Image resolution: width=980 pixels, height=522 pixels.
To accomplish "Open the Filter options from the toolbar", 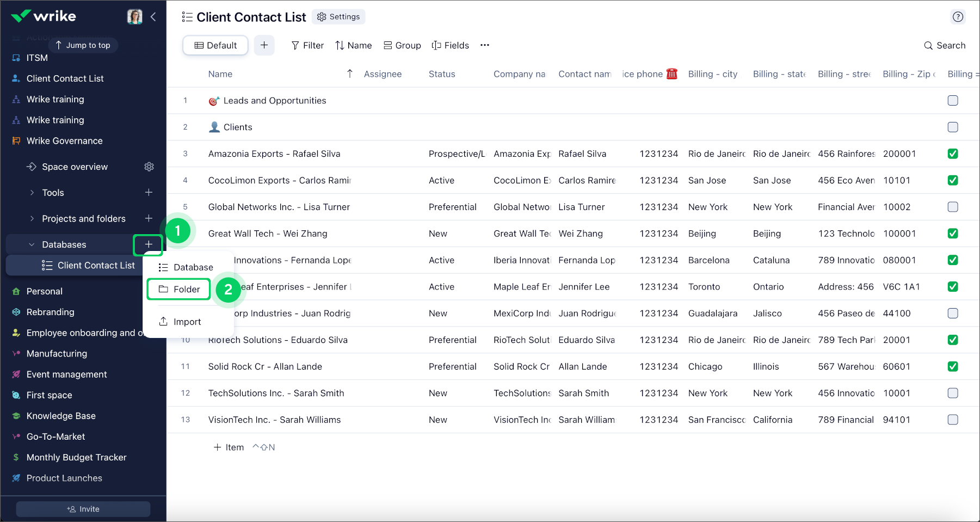I will (x=307, y=45).
